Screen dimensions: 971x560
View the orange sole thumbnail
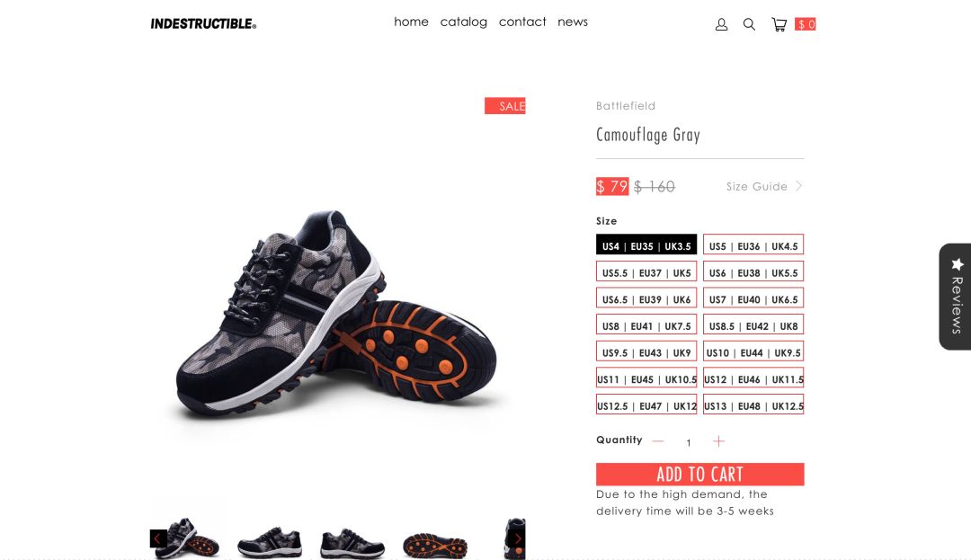pos(435,545)
